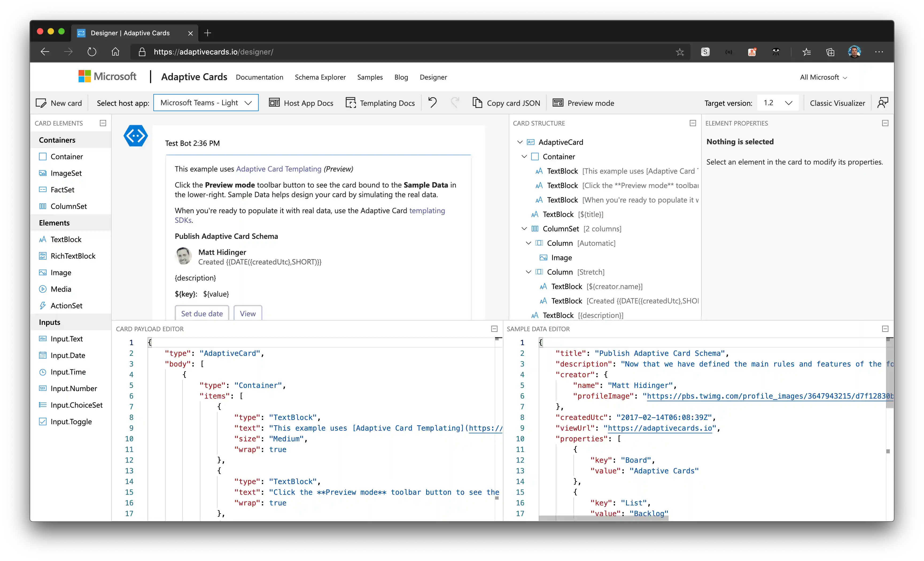Click the Set due date button

[x=202, y=314]
